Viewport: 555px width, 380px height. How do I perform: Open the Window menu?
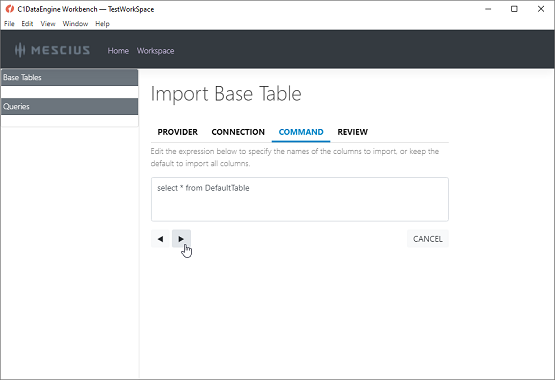75,24
